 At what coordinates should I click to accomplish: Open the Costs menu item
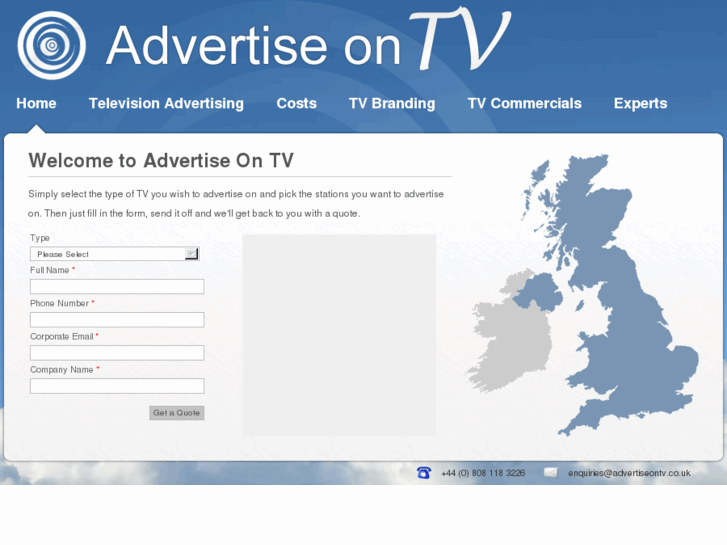pyautogui.click(x=296, y=103)
